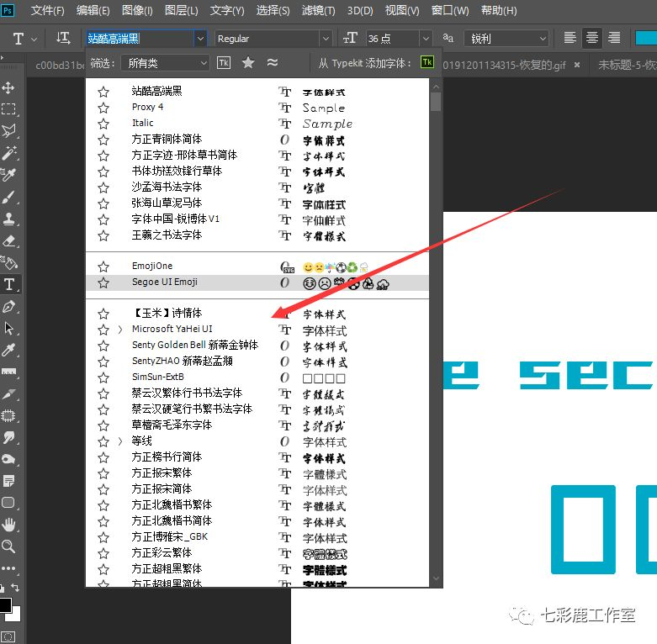The width and height of the screenshot is (657, 644).
Task: Expand the Microsoft YaHei UI font family
Action: tap(119, 330)
